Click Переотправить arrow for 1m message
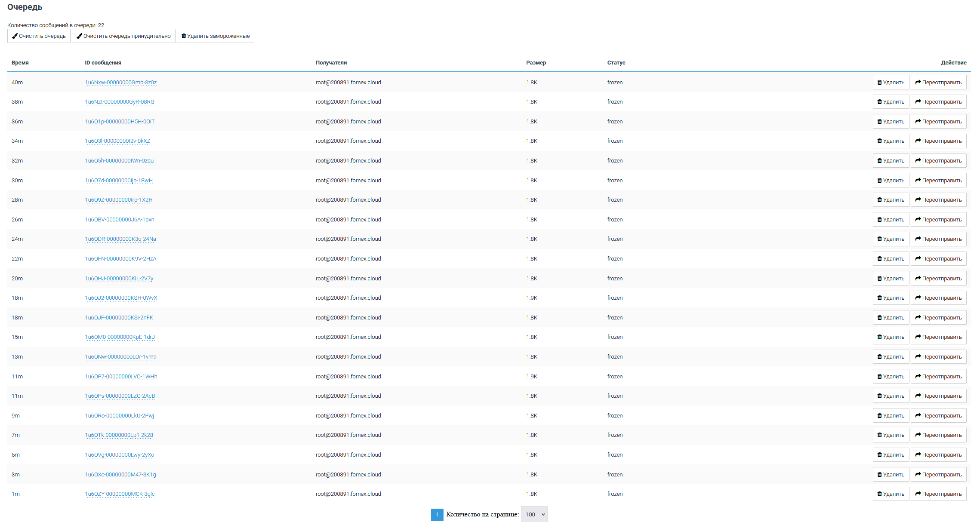 click(x=918, y=494)
